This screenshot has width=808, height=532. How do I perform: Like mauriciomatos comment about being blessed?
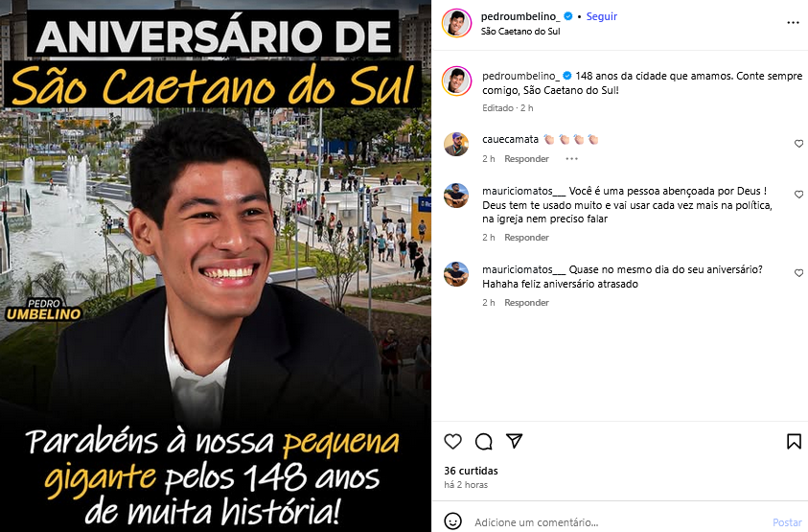point(798,195)
